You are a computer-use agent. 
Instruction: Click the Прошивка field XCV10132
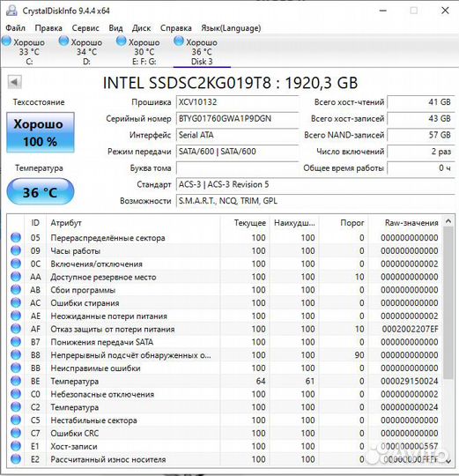pos(237,102)
